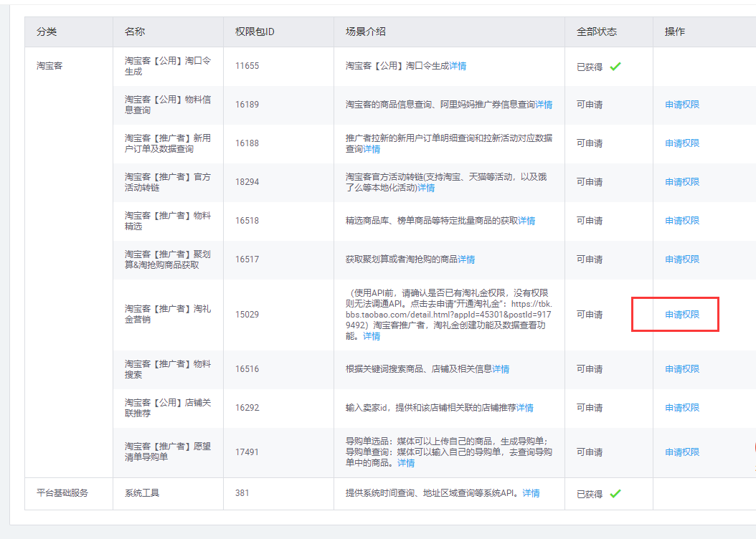Viewport: 756px width, 539px height.
Task: Click 申请权限 for 店铺关联推荐 16292
Action: tap(681, 408)
